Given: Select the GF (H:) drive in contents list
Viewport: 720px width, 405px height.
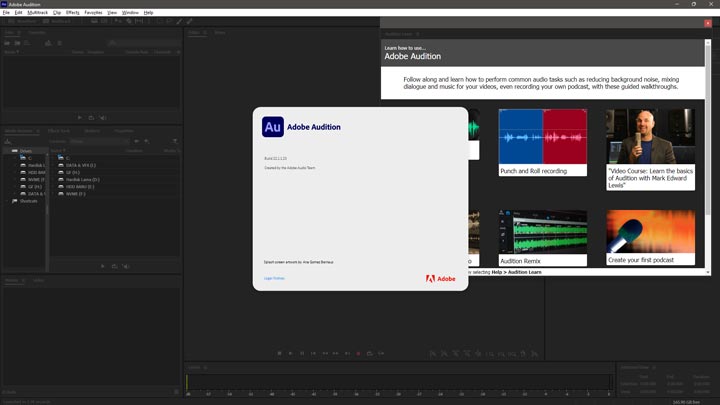Looking at the screenshot, I should tap(73, 172).
